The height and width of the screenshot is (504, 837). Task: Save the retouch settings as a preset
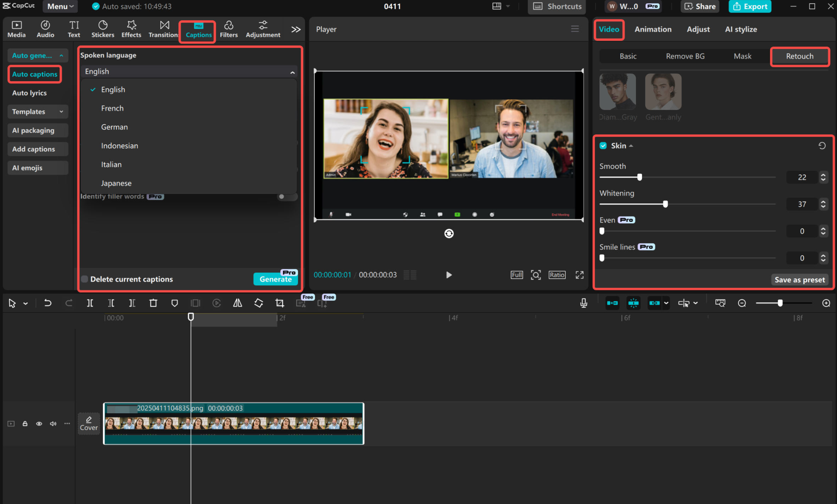point(799,280)
